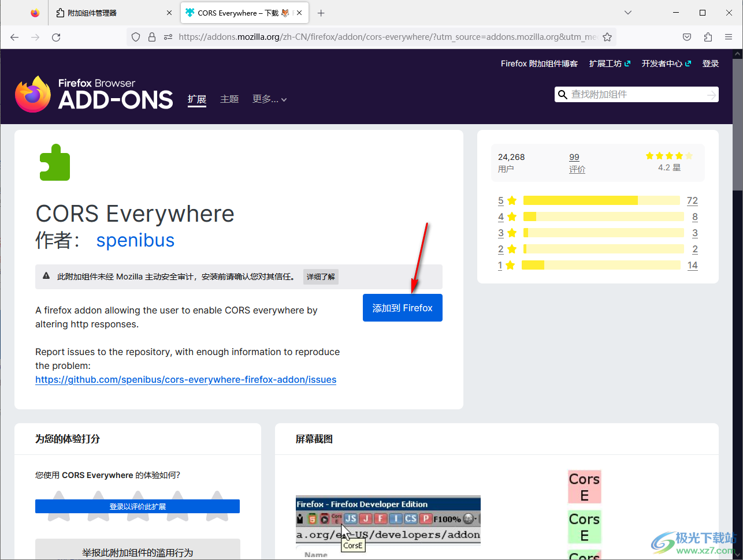
Task: Open author spenibus profile link
Action: point(135,240)
